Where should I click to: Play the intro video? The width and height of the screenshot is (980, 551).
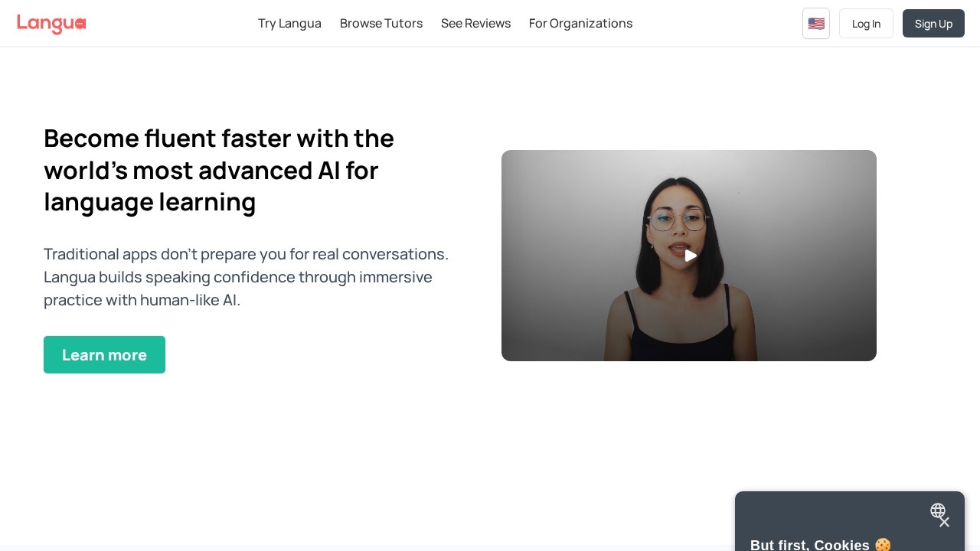pos(691,256)
